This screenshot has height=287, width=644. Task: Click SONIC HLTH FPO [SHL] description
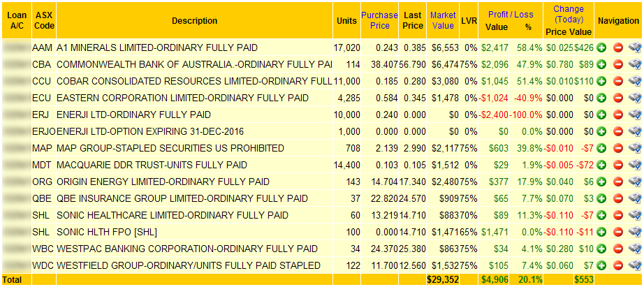(x=107, y=232)
